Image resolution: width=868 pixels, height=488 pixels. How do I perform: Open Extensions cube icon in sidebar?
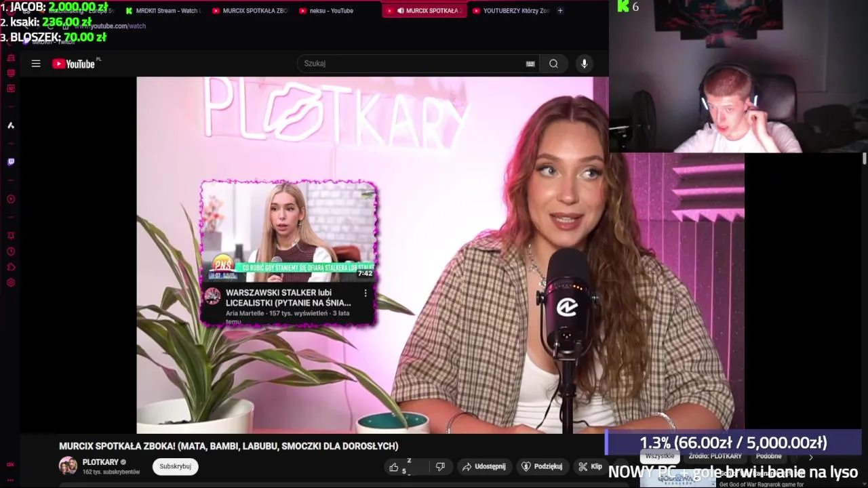[x=11, y=267]
